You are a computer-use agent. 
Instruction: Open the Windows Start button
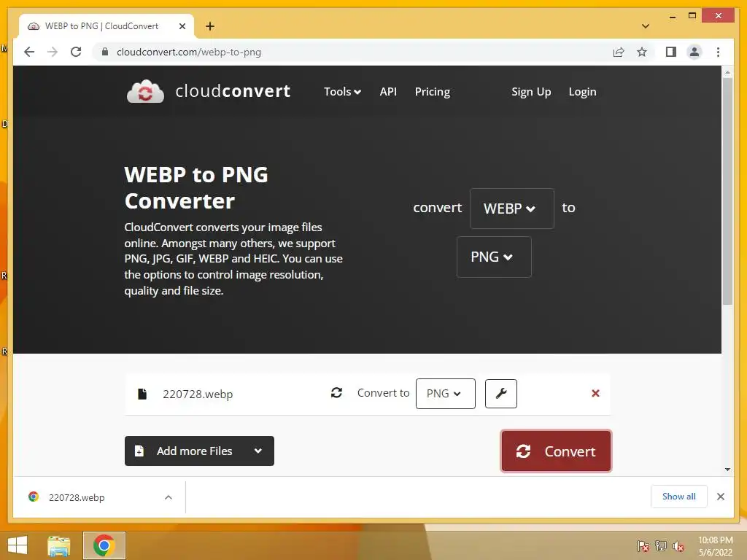(x=18, y=545)
